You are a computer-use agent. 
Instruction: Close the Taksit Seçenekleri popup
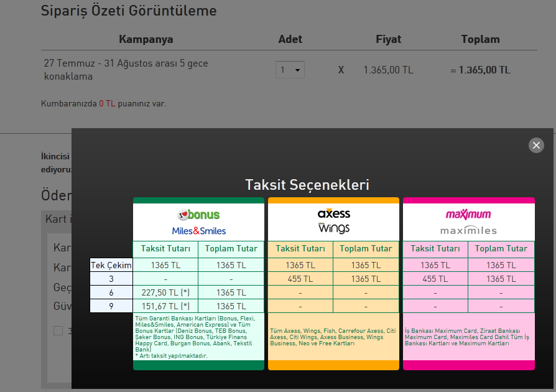point(536,146)
